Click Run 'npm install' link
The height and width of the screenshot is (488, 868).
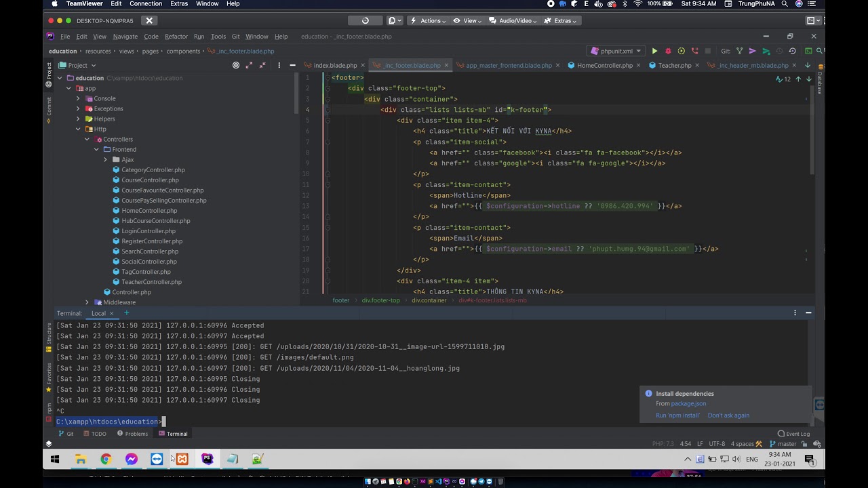click(677, 415)
